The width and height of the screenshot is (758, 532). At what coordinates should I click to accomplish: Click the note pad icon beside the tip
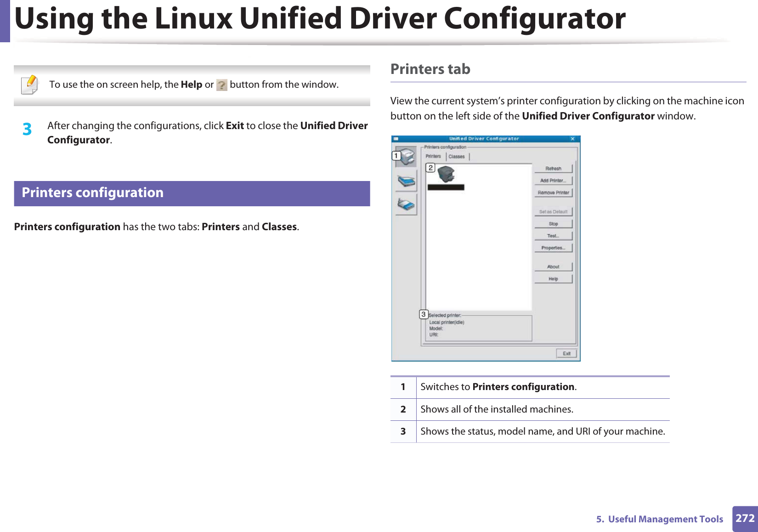28,83
